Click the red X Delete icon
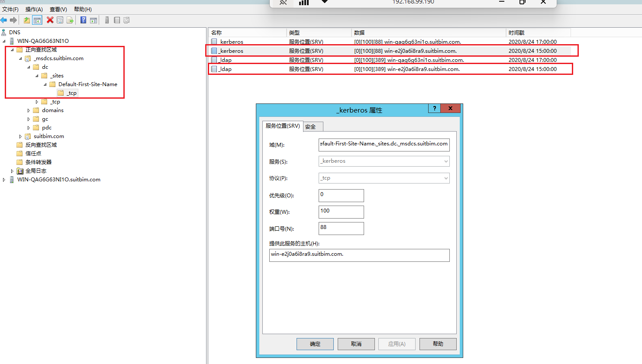 click(50, 20)
